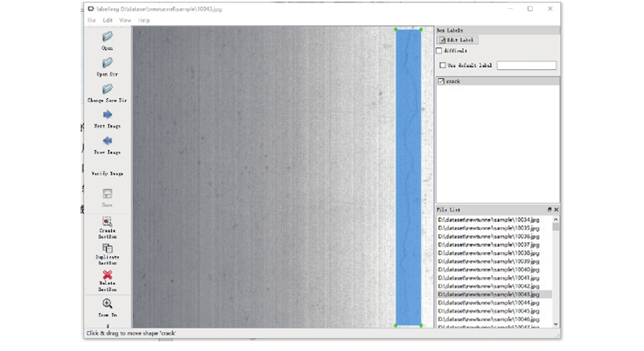Enable the Use default label checkbox

click(x=443, y=65)
